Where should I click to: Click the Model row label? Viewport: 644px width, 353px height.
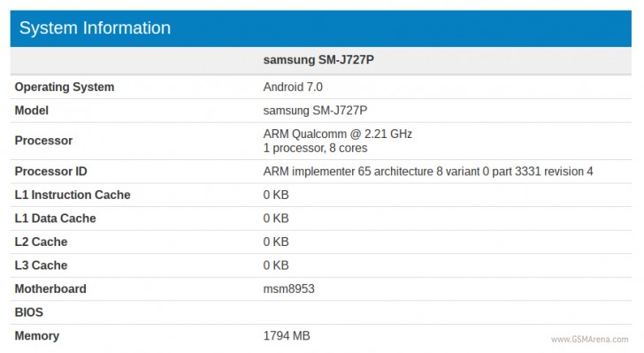click(32, 111)
